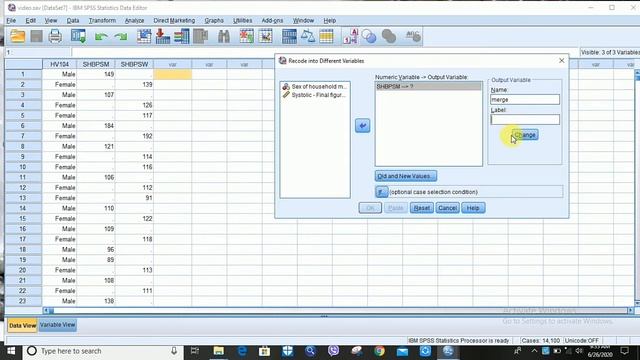640x360 pixels.
Task: Toggle the Value Labels toolbar icon
Action: (351, 36)
